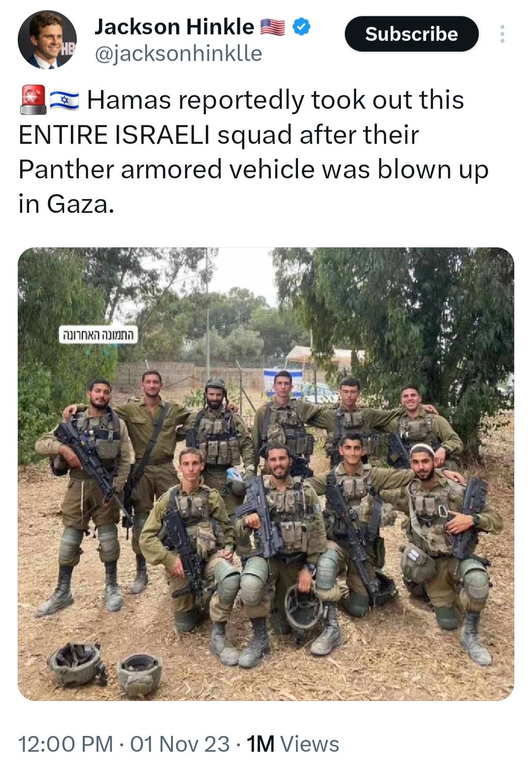Open Jackson Hinkle's profile avatar
The height and width of the screenshot is (765, 532).
pyautogui.click(x=47, y=39)
